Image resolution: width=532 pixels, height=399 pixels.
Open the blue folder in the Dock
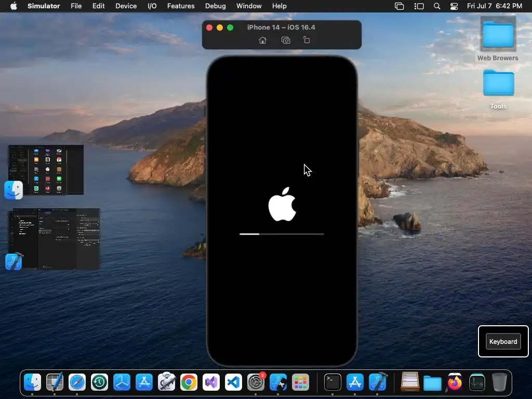[432, 383]
